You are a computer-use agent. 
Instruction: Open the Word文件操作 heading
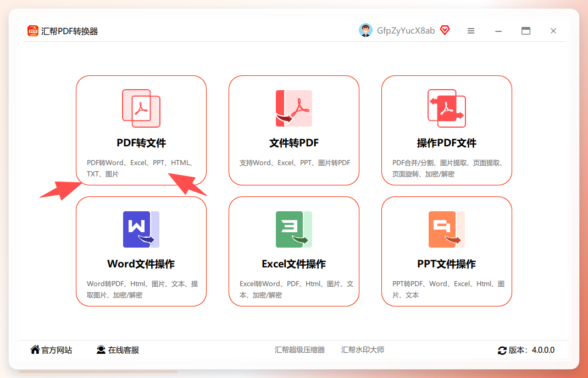point(141,264)
